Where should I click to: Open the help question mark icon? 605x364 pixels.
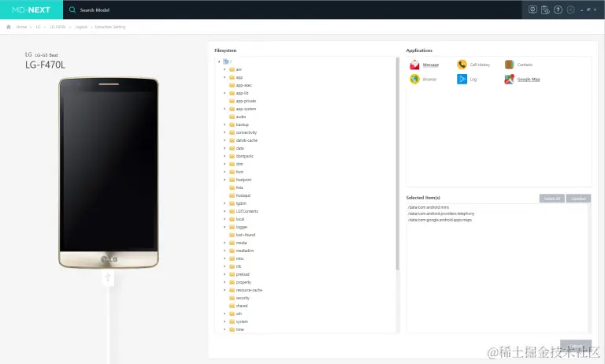(x=558, y=10)
